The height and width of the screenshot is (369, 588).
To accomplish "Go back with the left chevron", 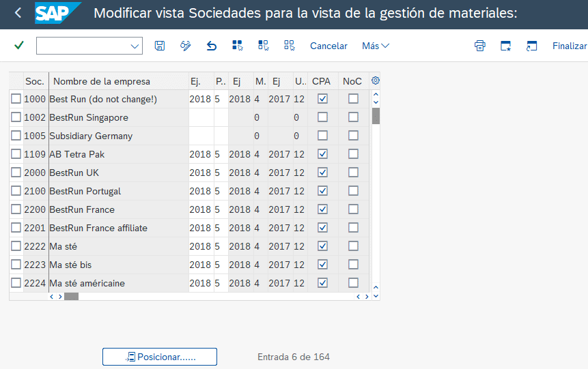I will [x=18, y=13].
